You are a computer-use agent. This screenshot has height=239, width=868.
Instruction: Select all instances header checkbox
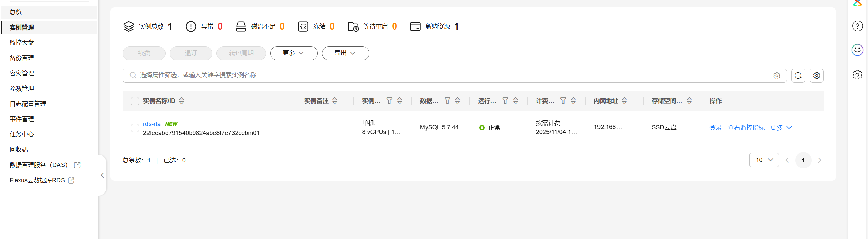point(135,101)
